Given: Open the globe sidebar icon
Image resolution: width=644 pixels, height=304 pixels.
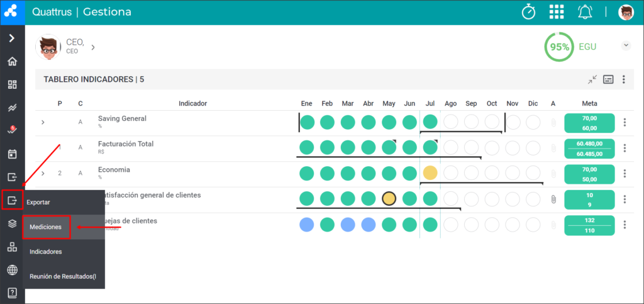Looking at the screenshot, I should coord(13,270).
